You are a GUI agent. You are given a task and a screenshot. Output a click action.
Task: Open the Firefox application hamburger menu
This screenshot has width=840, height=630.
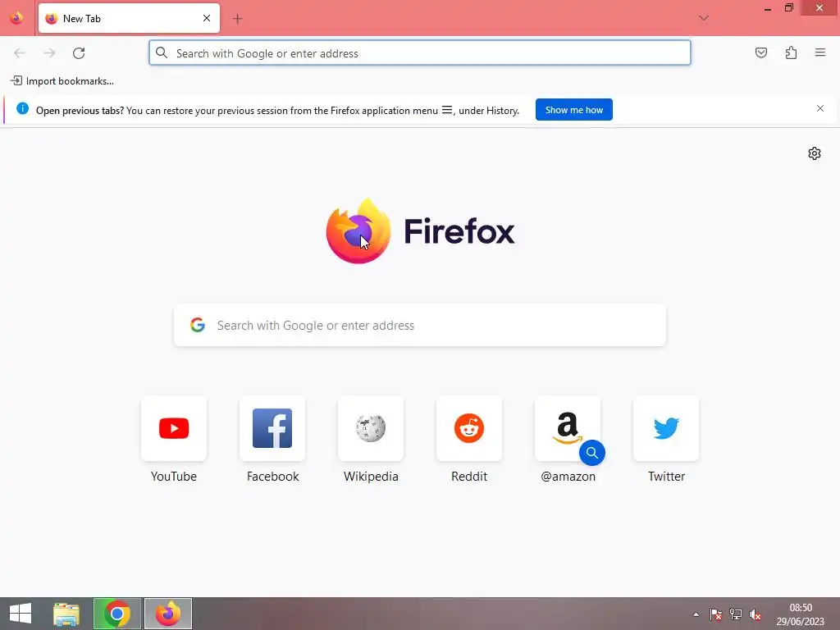pos(820,52)
